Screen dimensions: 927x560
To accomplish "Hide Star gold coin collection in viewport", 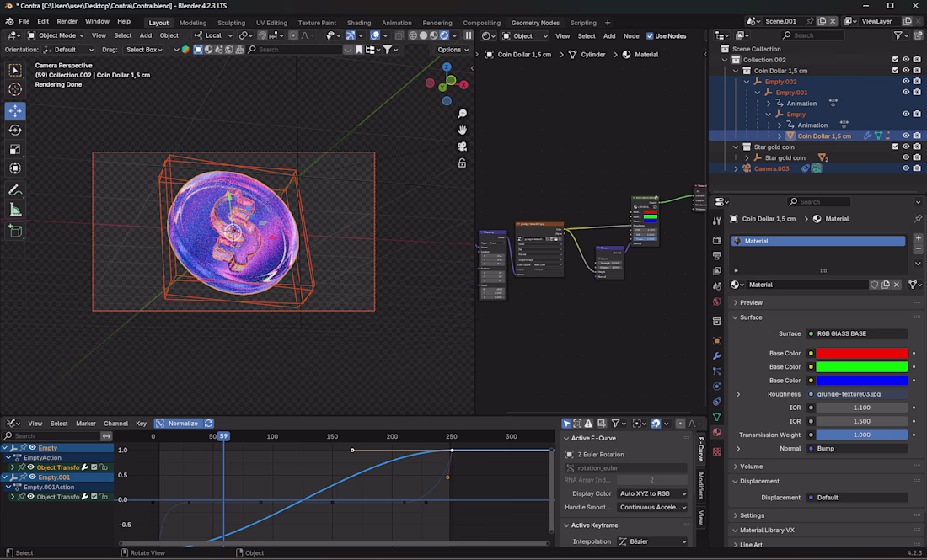I will point(906,147).
